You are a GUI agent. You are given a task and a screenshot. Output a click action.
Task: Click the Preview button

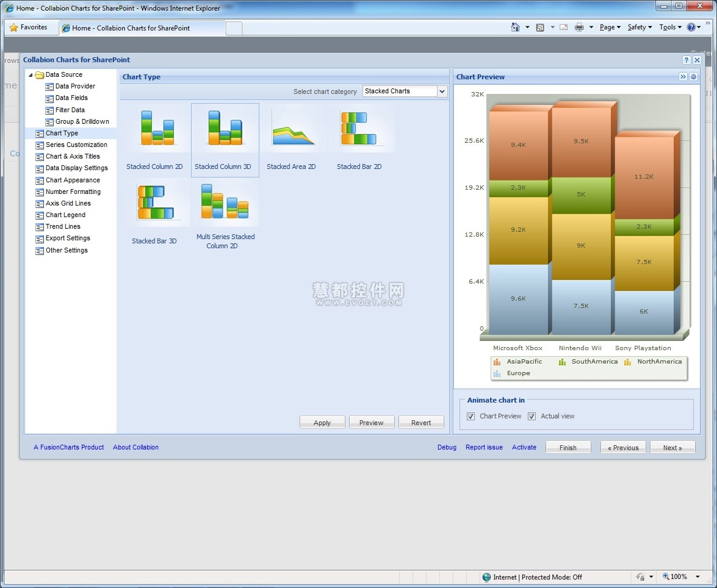click(x=371, y=423)
